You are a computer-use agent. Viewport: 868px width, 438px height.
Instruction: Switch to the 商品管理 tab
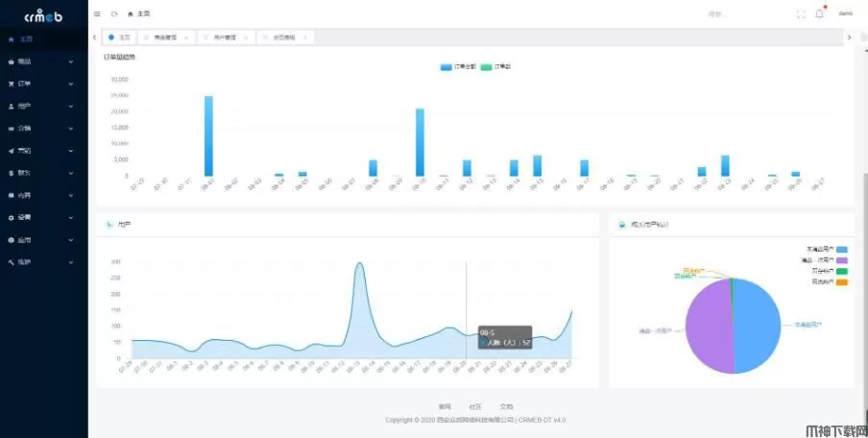(166, 37)
